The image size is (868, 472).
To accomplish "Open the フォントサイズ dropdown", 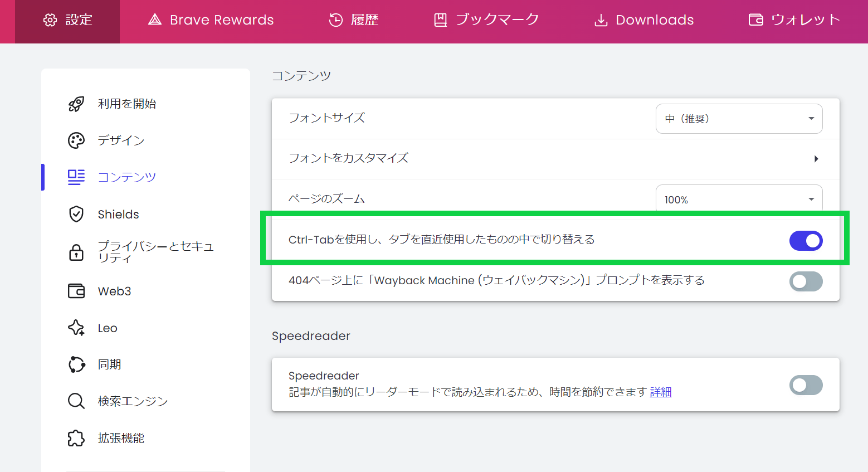I will [x=739, y=119].
